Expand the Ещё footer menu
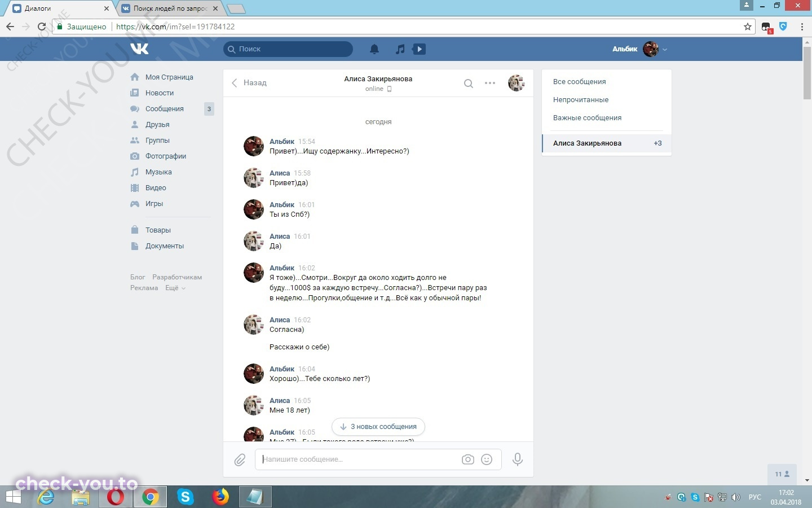Image resolution: width=812 pixels, height=508 pixels. point(175,288)
